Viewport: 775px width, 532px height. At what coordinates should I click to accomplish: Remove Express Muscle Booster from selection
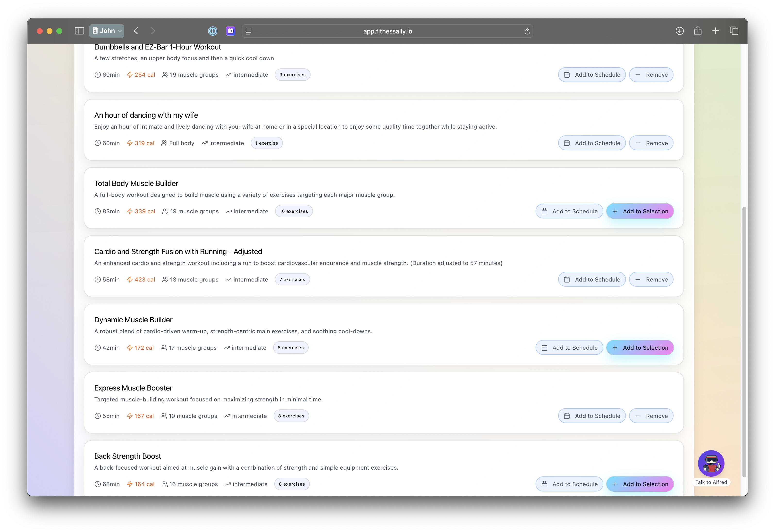point(651,416)
